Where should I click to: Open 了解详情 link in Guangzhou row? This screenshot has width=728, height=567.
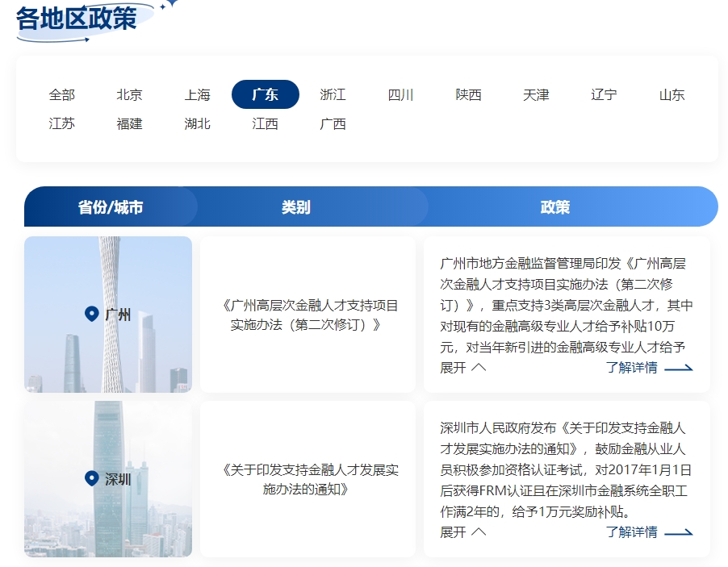632,368
